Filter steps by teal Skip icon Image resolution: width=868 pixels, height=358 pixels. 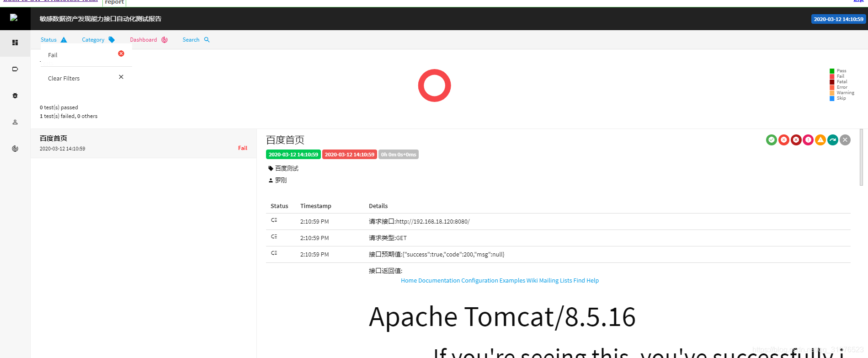point(833,140)
